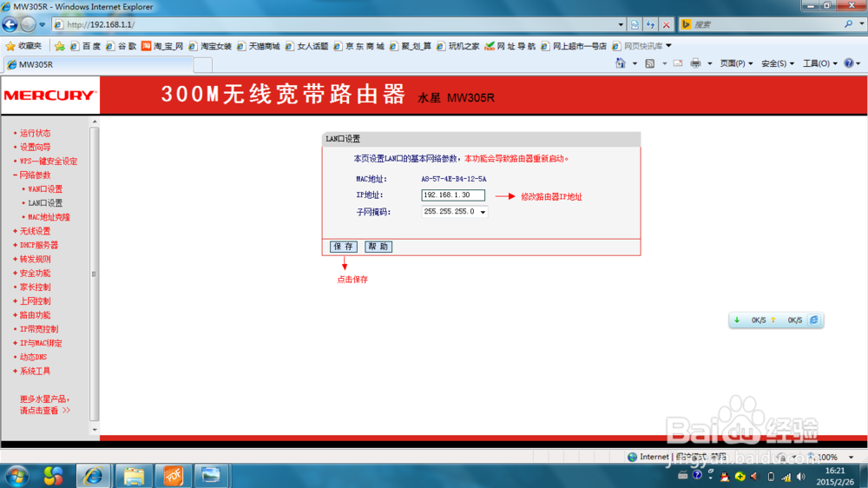Expand the 网页快讯库 web slice gallery
This screenshot has width=868, height=488.
pos(642,46)
